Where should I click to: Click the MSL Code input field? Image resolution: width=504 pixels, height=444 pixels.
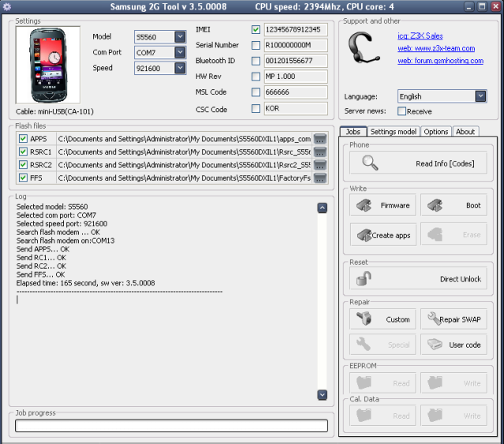pos(296,93)
